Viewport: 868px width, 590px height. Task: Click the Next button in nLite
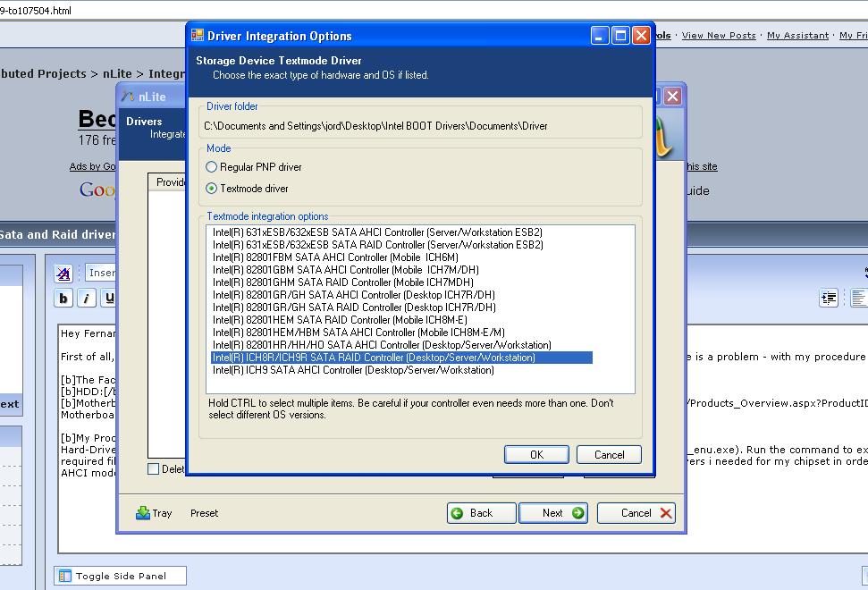pos(552,513)
